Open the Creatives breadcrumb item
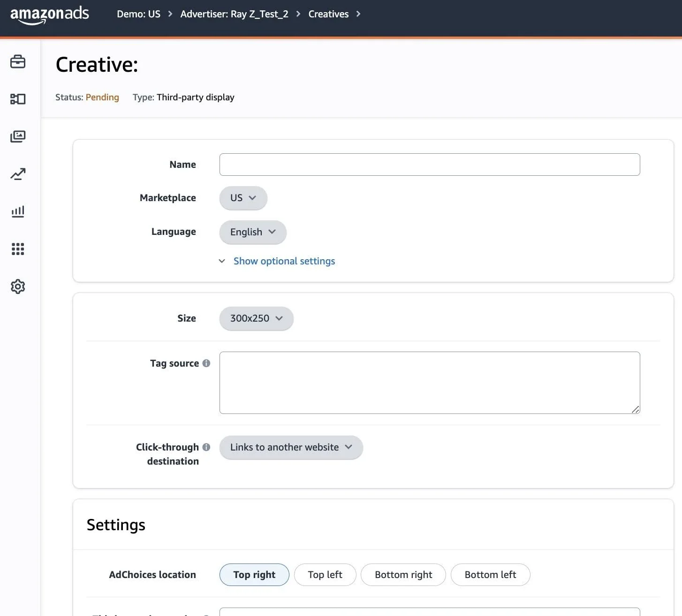682x616 pixels. click(x=328, y=14)
